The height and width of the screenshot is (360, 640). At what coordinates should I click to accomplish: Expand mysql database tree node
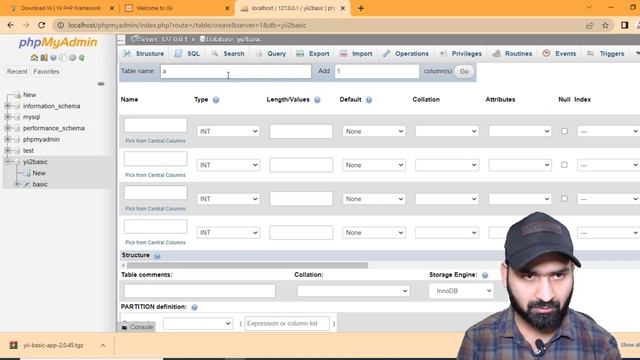[x=8, y=117]
